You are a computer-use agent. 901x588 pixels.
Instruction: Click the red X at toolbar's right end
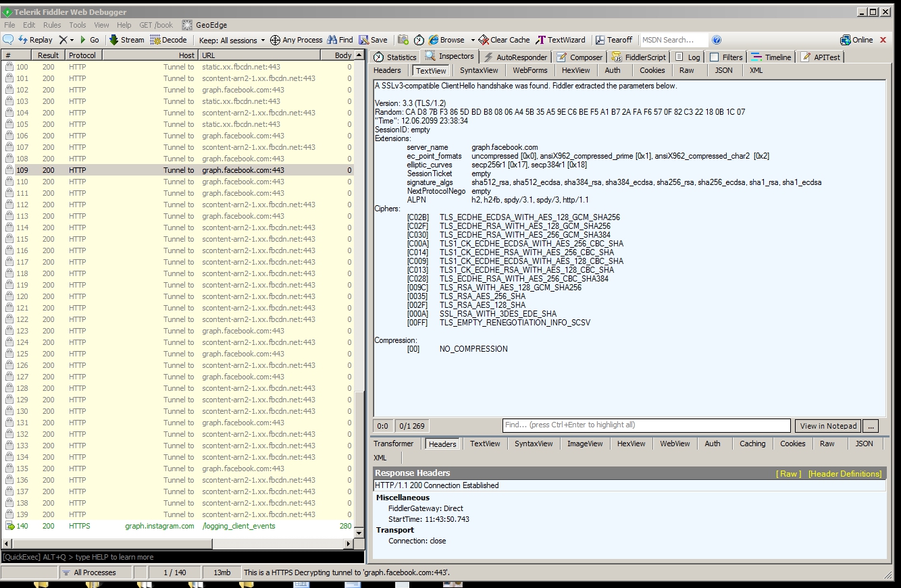(883, 40)
